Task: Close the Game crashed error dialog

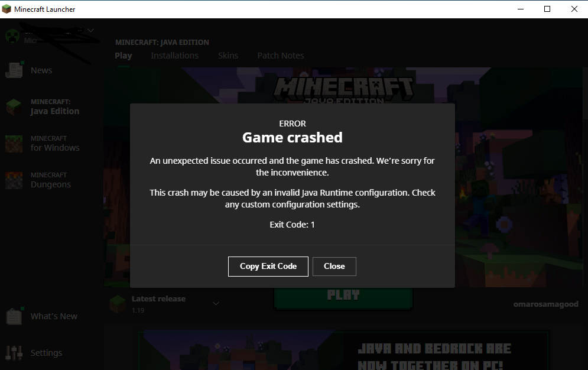Action: click(x=334, y=267)
